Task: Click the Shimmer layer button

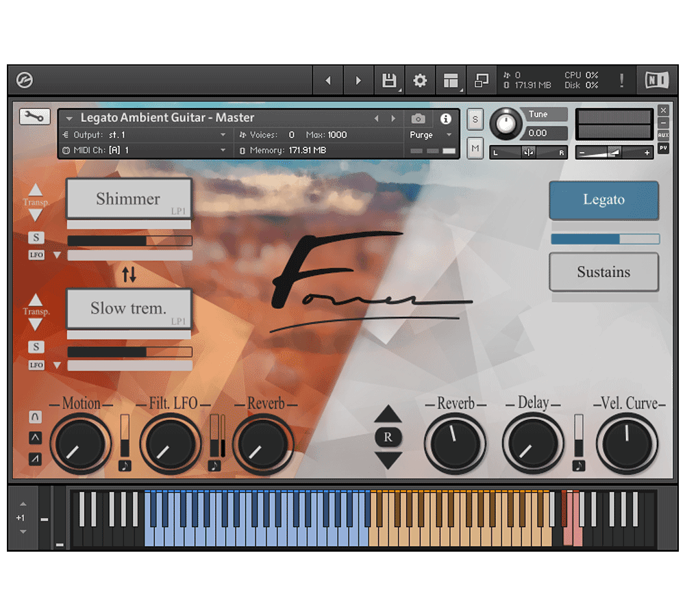Action: point(128,199)
